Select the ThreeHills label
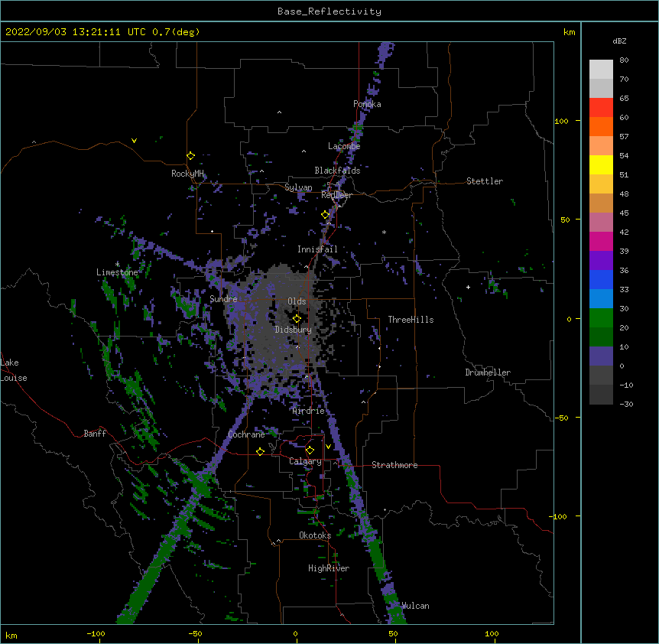This screenshot has height=644, width=659. pyautogui.click(x=411, y=320)
